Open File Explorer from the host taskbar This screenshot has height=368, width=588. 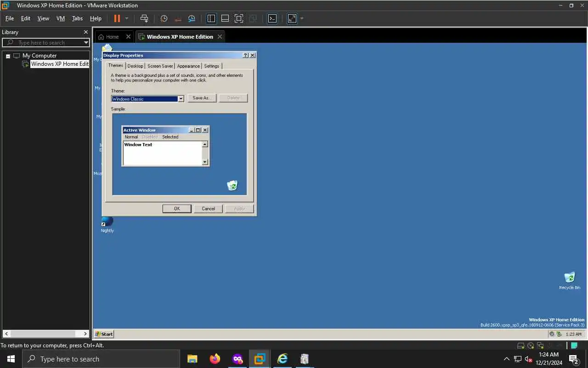[x=192, y=359]
